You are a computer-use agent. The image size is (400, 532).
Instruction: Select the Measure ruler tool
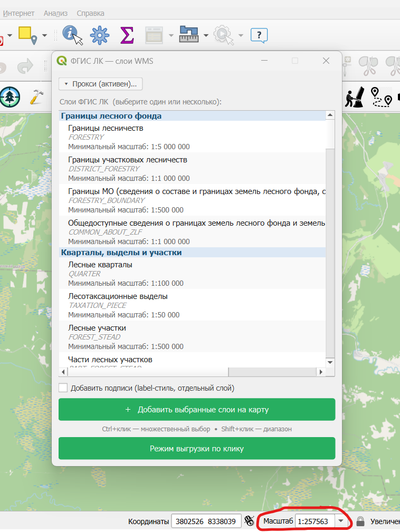tap(189, 35)
